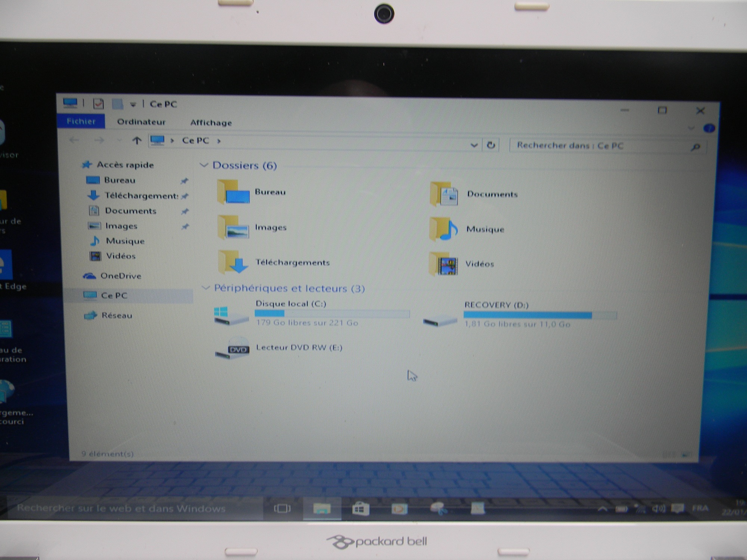Open the Store taskbar icon
The height and width of the screenshot is (560, 747).
click(361, 508)
